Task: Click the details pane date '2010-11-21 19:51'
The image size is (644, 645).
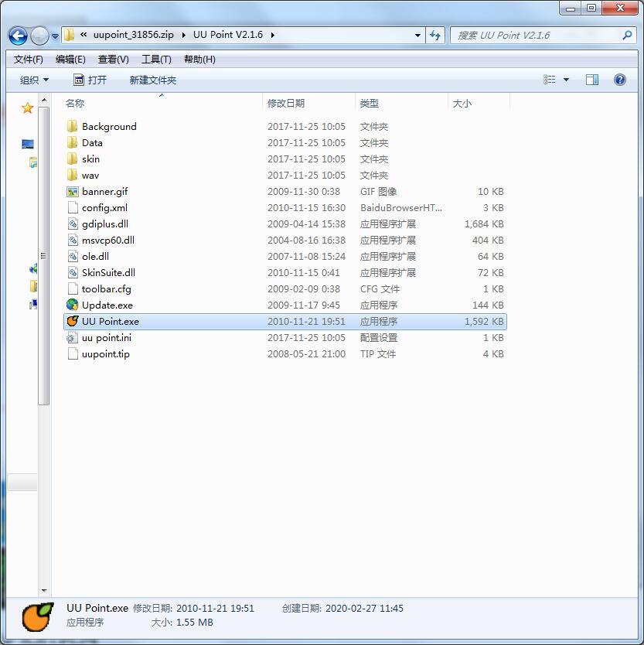Action: (215, 608)
